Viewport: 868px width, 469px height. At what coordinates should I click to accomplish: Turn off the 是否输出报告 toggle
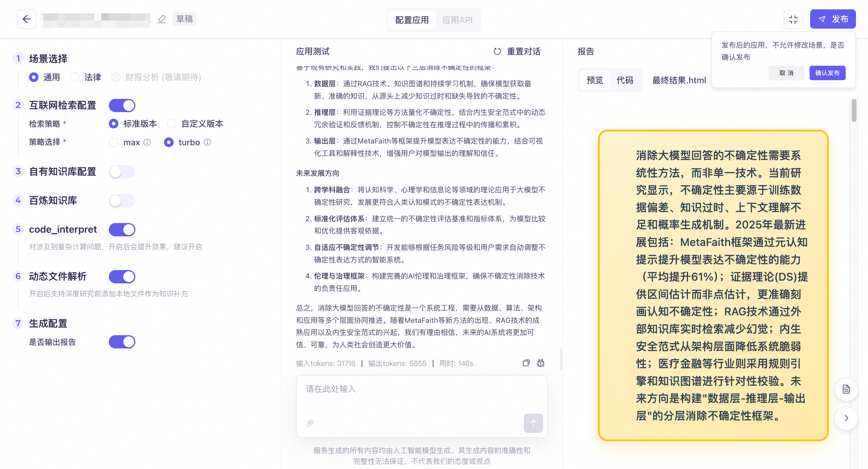(x=122, y=342)
